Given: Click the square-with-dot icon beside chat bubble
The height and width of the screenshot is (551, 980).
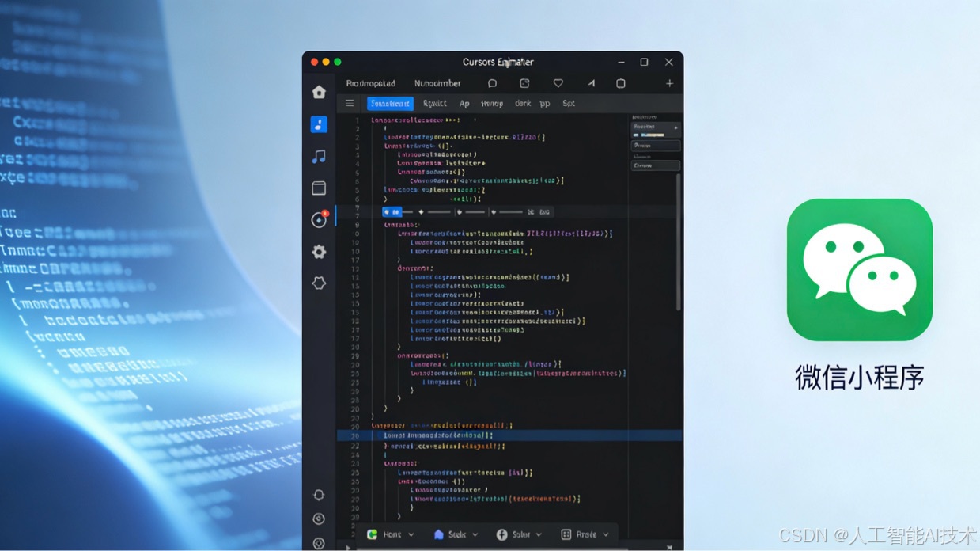Looking at the screenshot, I should pos(524,83).
